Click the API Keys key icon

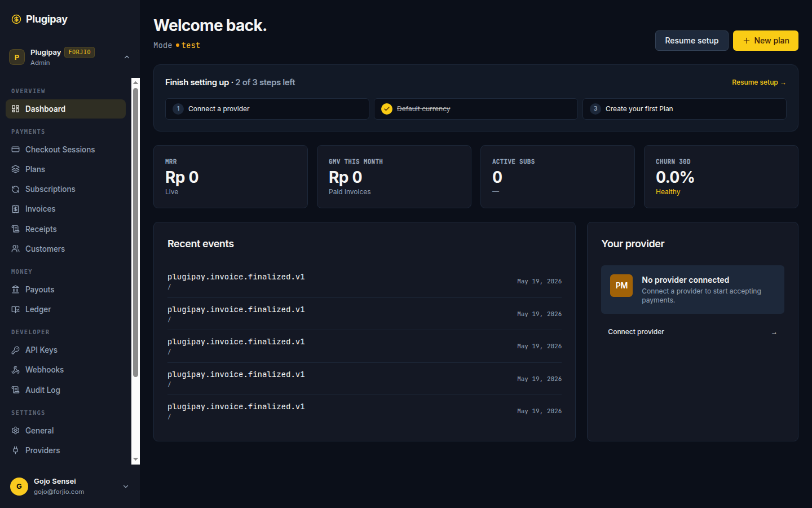[x=15, y=350]
